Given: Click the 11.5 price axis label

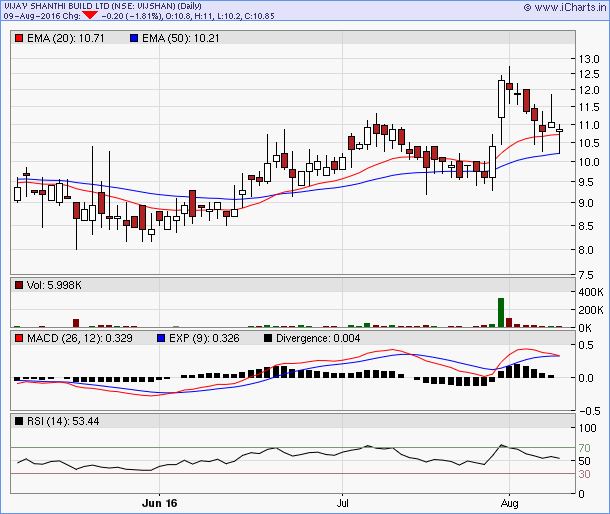Looking at the screenshot, I should 589,107.
